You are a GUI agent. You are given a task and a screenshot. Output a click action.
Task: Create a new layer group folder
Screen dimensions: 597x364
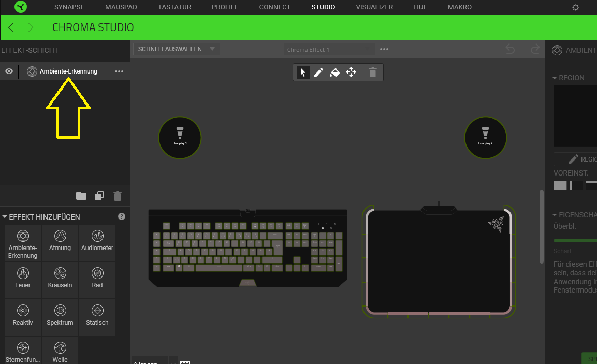click(x=81, y=196)
